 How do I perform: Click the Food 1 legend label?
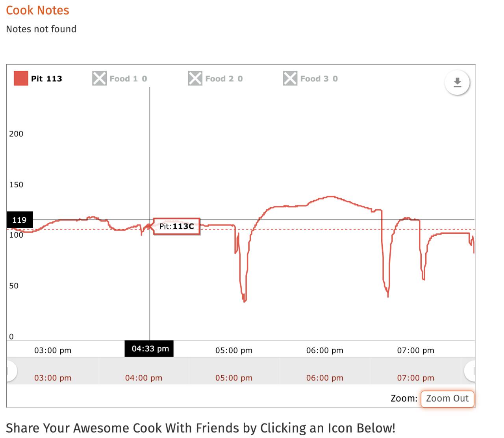128,79
